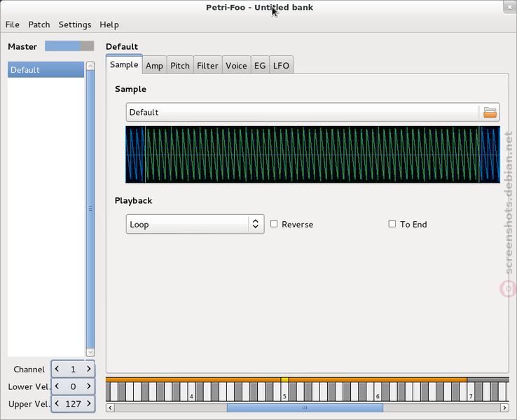Click the yellow root note marker
This screenshot has width=517, height=420.
(x=284, y=380)
